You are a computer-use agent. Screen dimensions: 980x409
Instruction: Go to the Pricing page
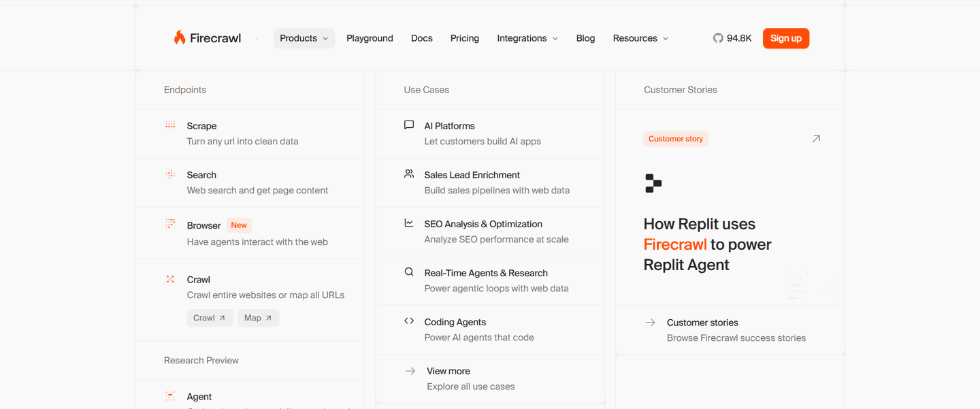coord(465,38)
